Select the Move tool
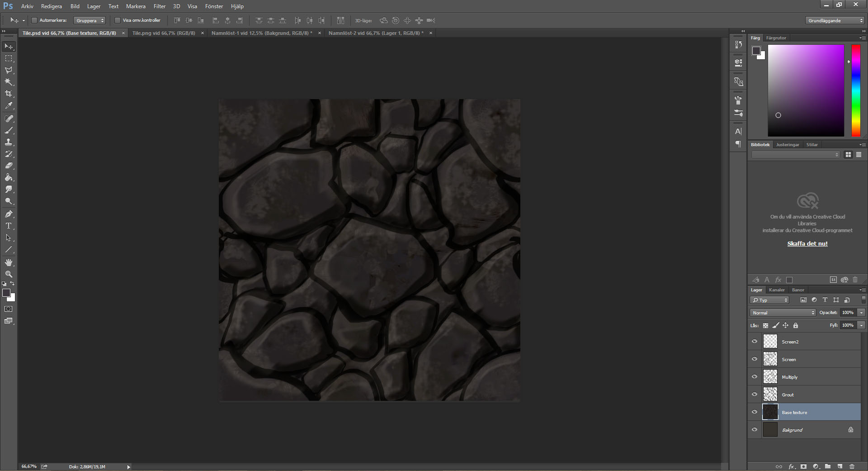Image resolution: width=868 pixels, height=471 pixels. (x=8, y=46)
